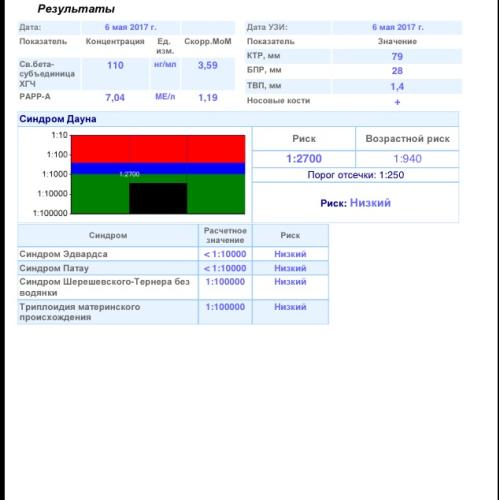
Task: Click the Риск: Низкий result label
Action: click(356, 203)
